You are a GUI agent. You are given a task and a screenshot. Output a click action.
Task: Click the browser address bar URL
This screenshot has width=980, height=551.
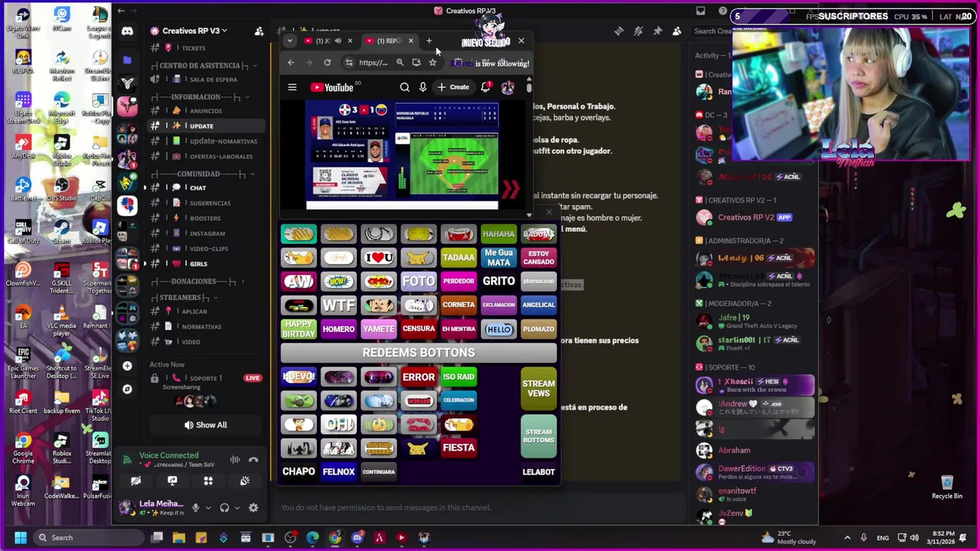(373, 63)
